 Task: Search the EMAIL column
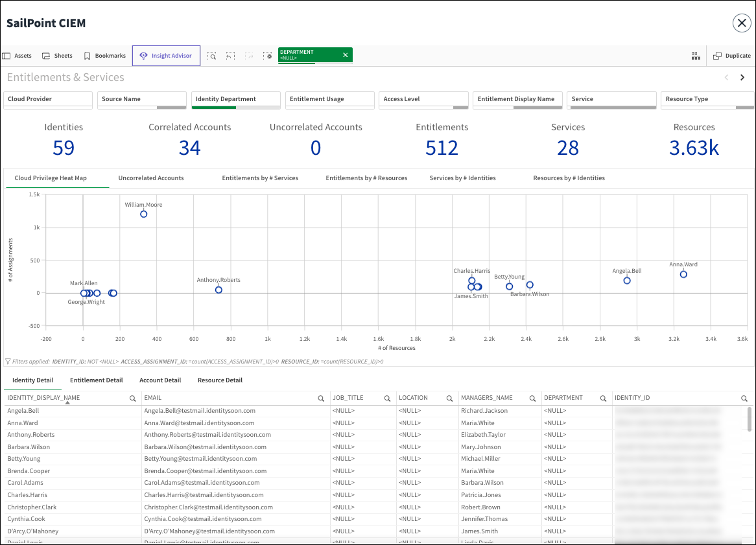point(321,399)
